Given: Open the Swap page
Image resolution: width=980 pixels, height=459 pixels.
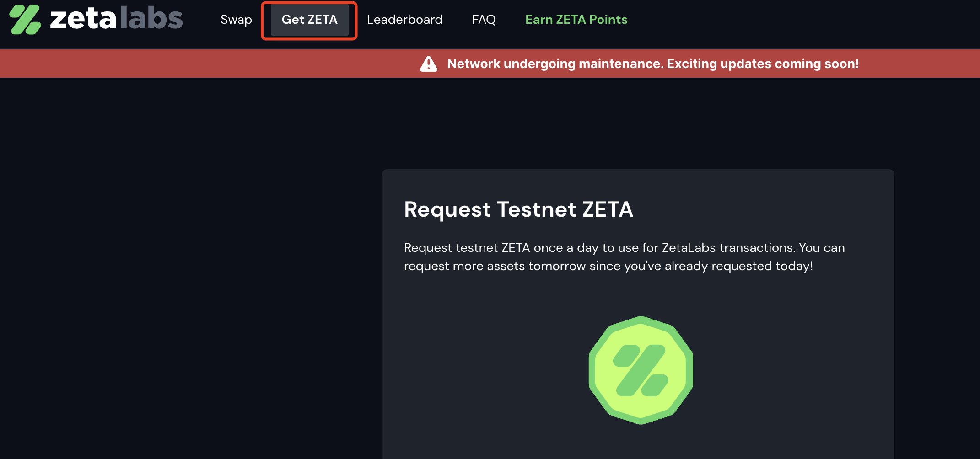Looking at the screenshot, I should pyautogui.click(x=236, y=20).
